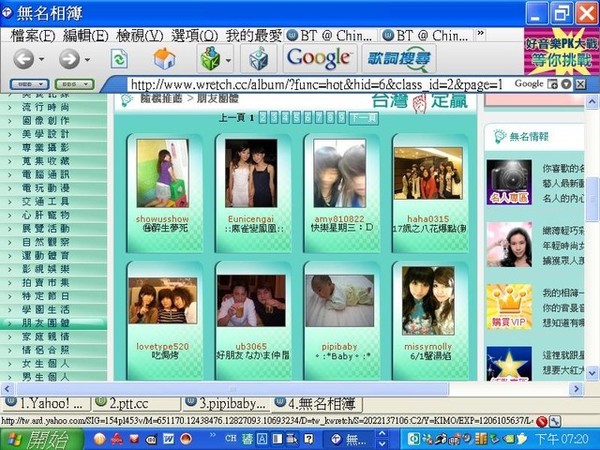Click the CH language bar indicator

pos(231,438)
